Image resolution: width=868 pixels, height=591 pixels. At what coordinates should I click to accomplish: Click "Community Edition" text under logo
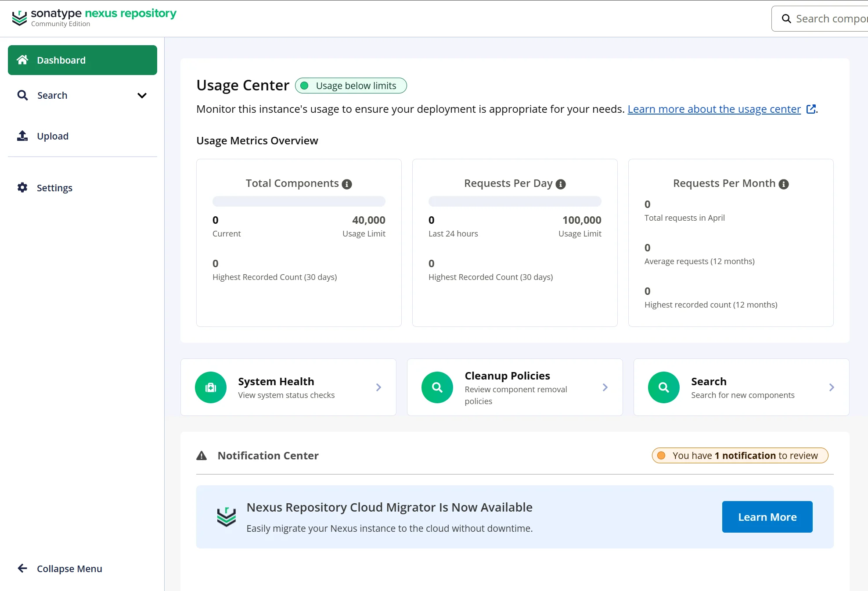[x=61, y=24]
